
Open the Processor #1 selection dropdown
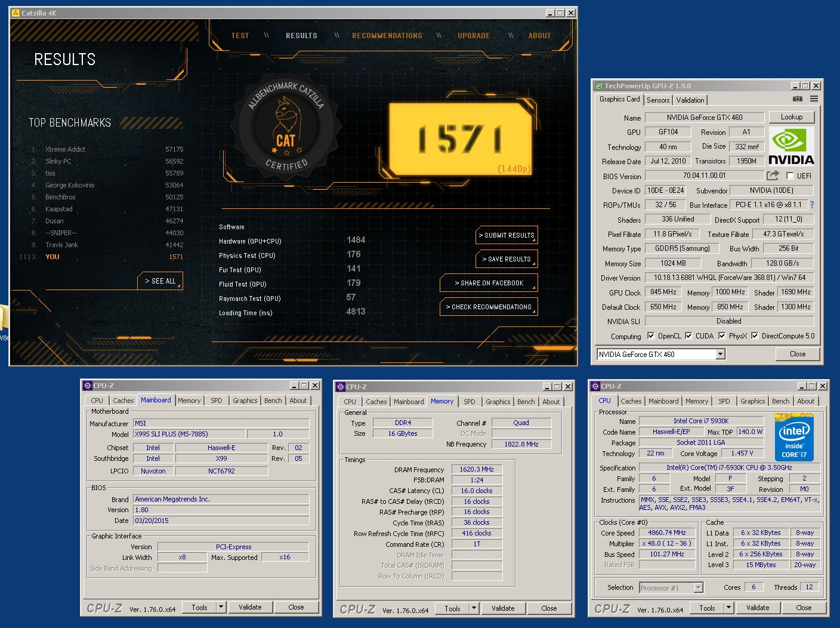click(x=698, y=587)
